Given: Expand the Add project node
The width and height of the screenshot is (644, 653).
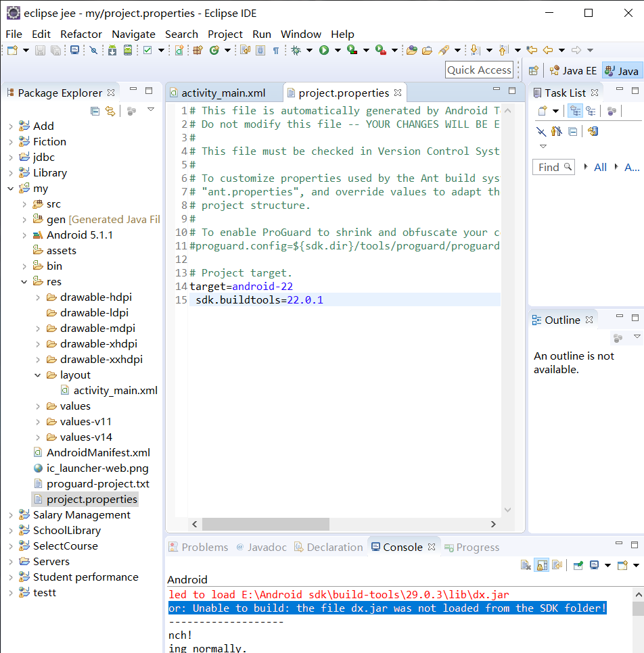Looking at the screenshot, I should [11, 126].
